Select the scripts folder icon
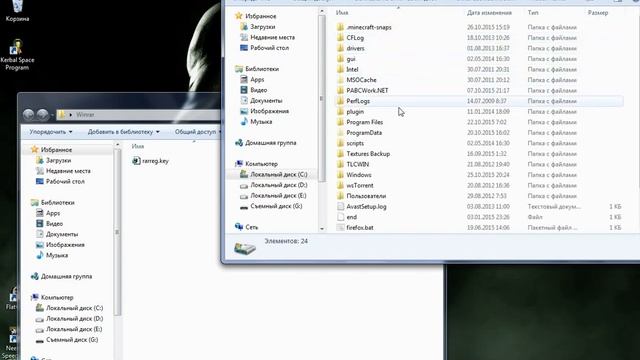Screen dimensions: 640x360 [340, 144]
